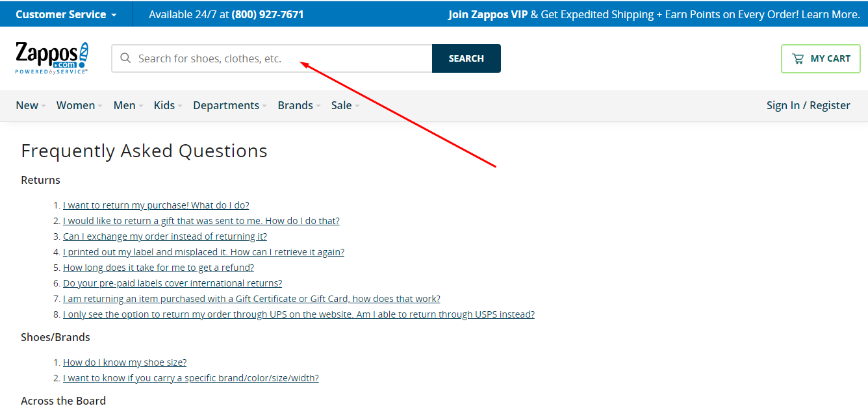The image size is (868, 417).
Task: Open 'I want to return my purchase' question
Action: [156, 205]
